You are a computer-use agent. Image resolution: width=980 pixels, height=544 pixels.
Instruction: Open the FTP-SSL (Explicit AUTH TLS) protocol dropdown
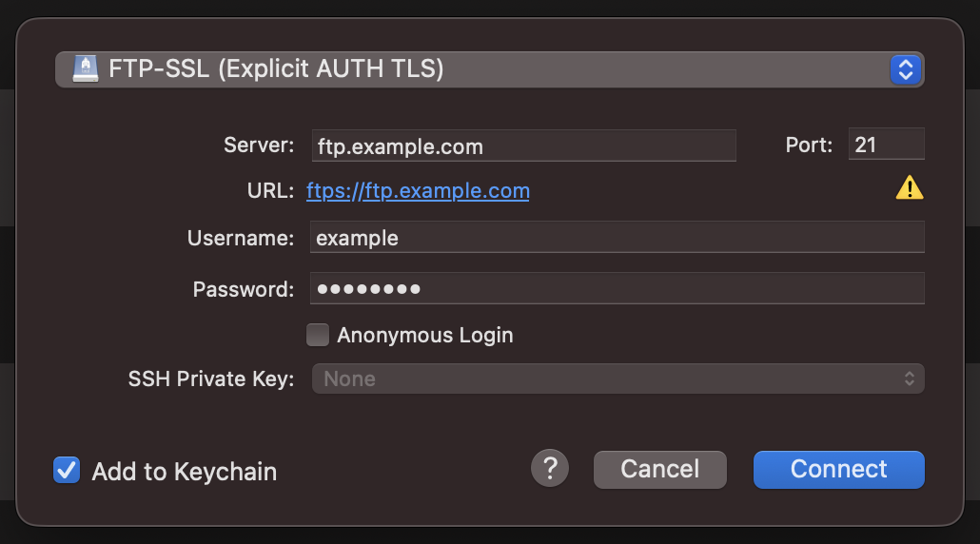tap(476, 69)
